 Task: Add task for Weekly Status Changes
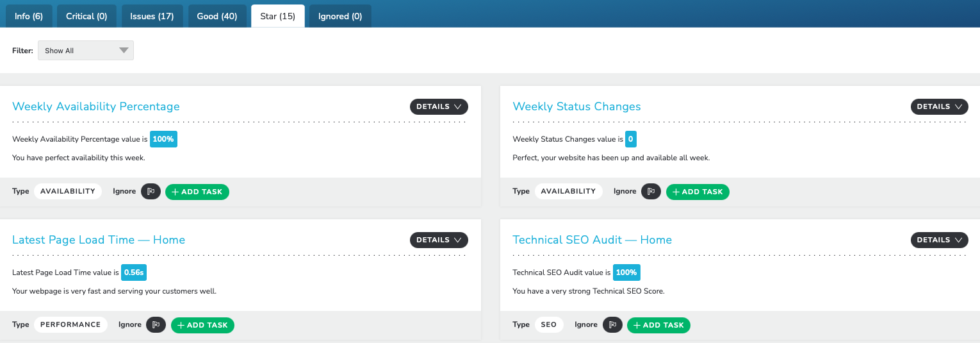(x=698, y=192)
